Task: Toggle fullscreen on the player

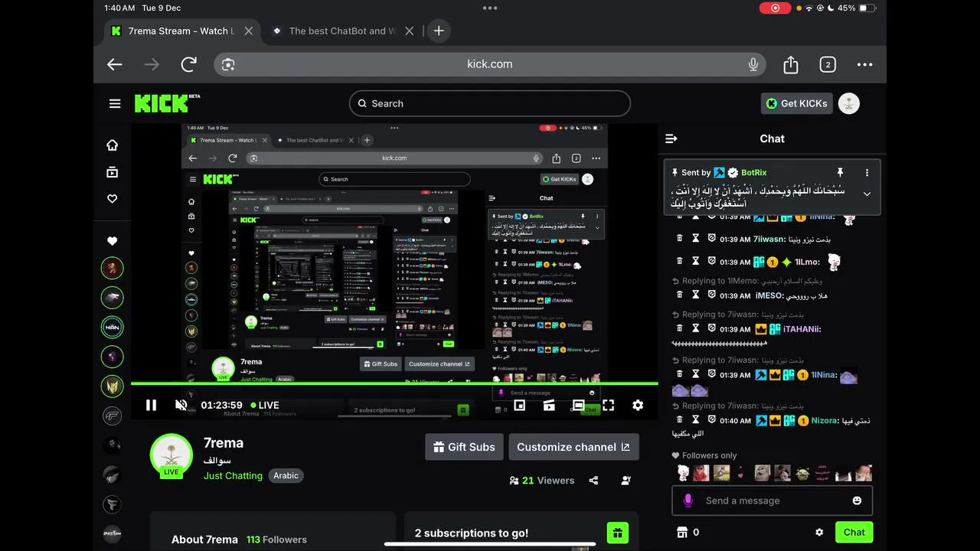Action: (608, 405)
